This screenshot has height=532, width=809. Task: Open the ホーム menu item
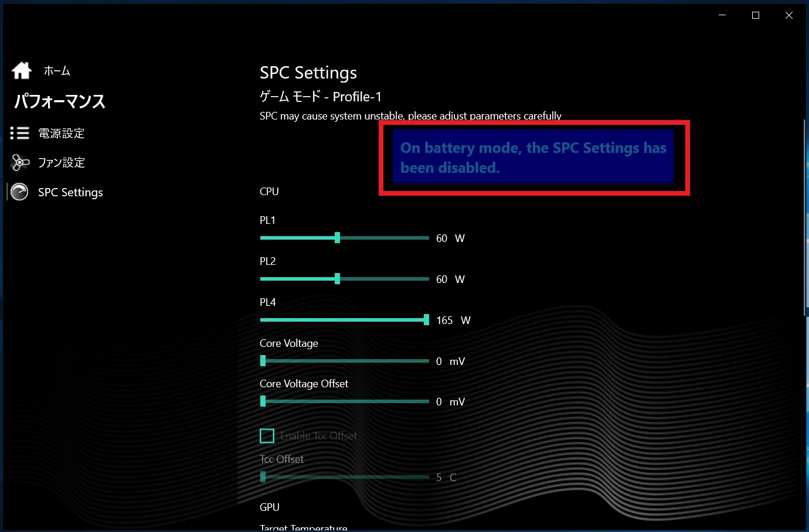[57, 71]
